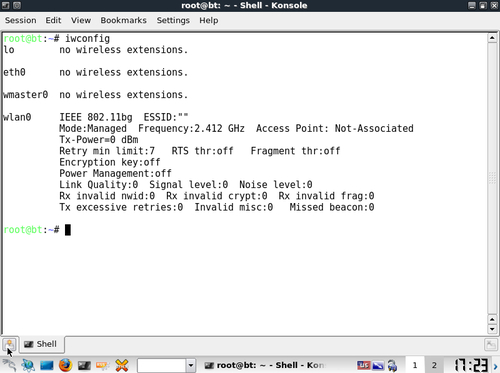Image resolution: width=500 pixels, height=373 pixels.
Task: Click the panel hide arrow at right edge
Action: 495,366
